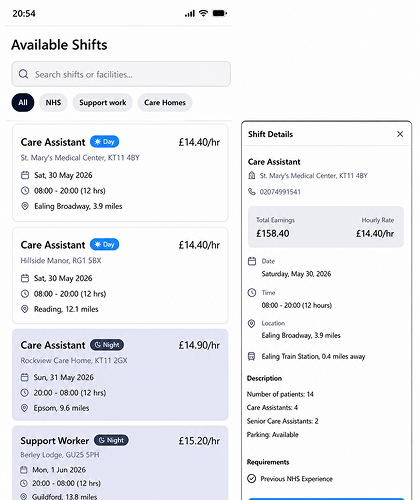Click the location pin beside Location label
Screen dimensions: 420x500
pyautogui.click(x=252, y=323)
